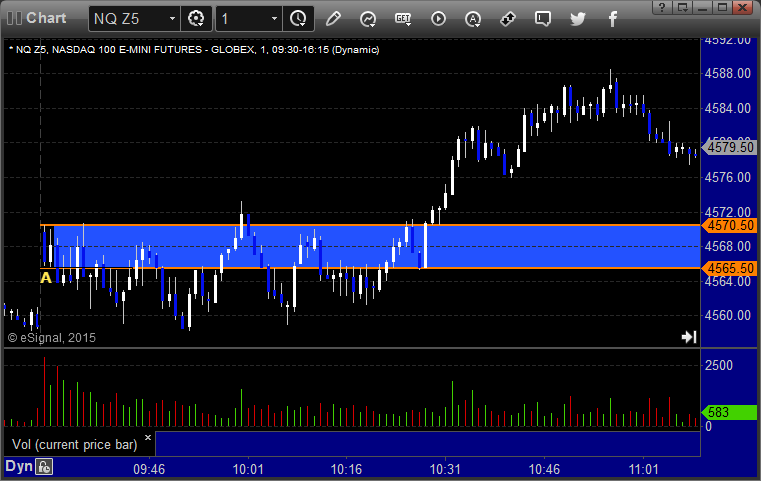Click the 10:16 time axis label
The width and height of the screenshot is (761, 481).
[x=346, y=469]
